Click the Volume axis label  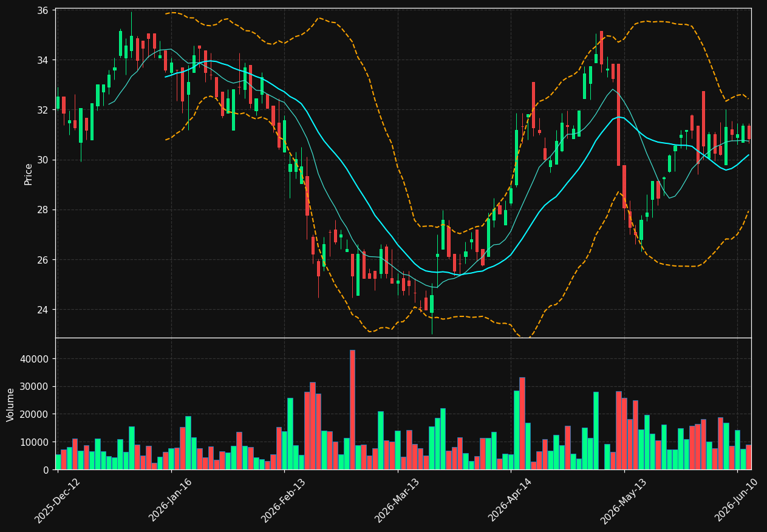(11, 404)
